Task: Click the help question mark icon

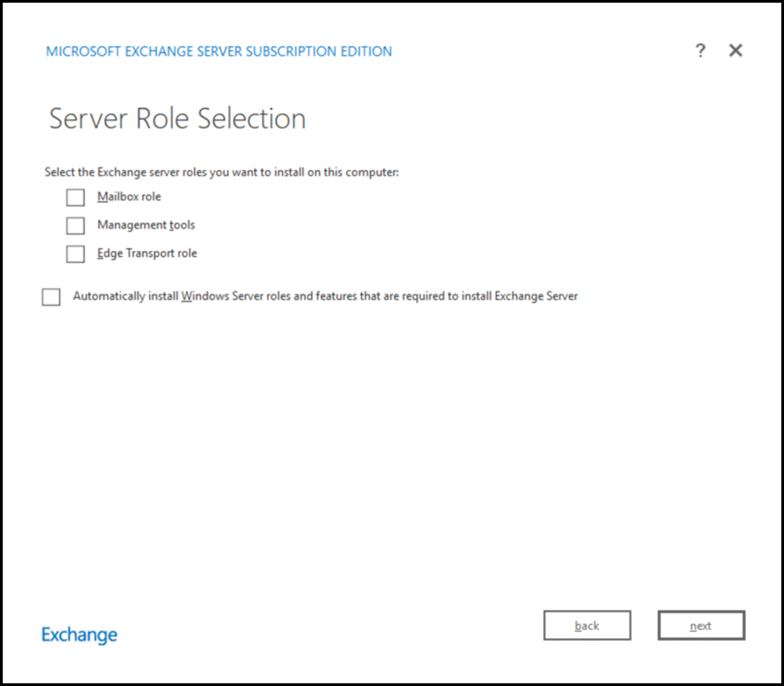Action: [700, 51]
